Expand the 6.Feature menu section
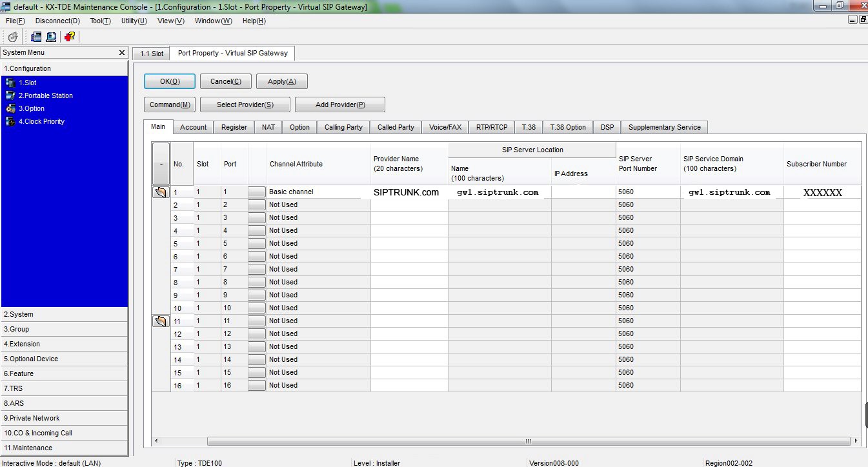The image size is (868, 467). pos(65,374)
